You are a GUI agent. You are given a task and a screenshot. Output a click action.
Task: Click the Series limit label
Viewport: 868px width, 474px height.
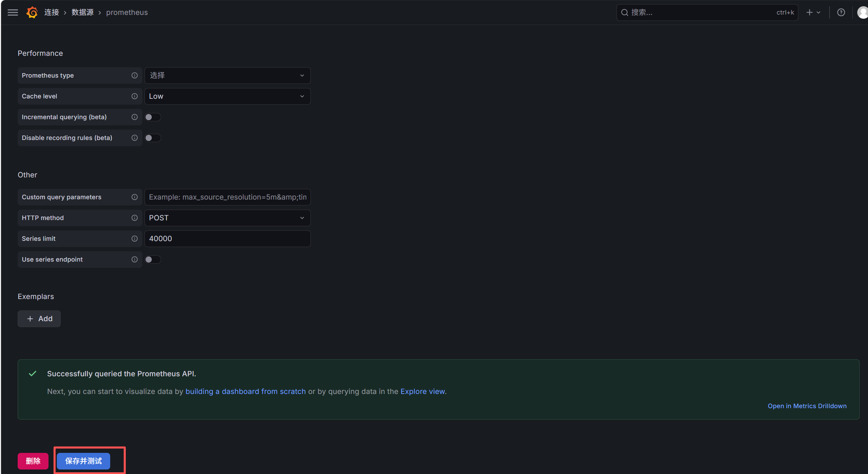click(x=38, y=239)
